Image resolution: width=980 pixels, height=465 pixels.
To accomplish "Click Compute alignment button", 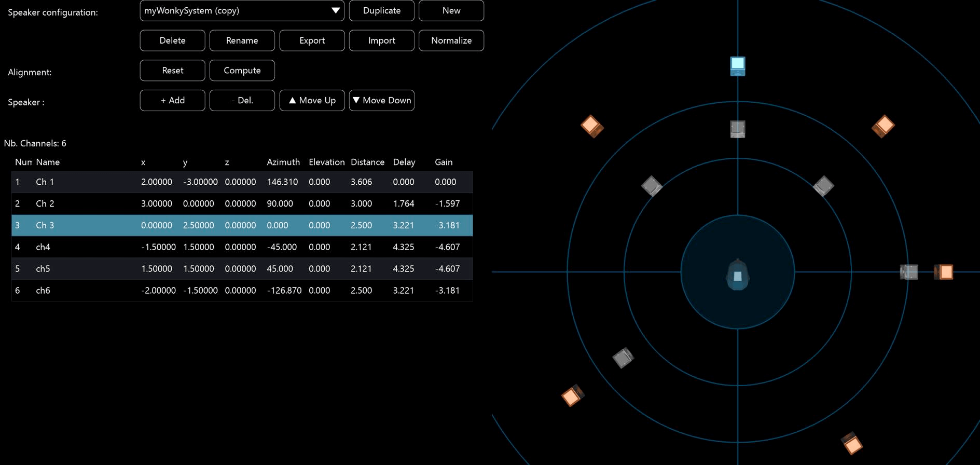I will coord(242,71).
